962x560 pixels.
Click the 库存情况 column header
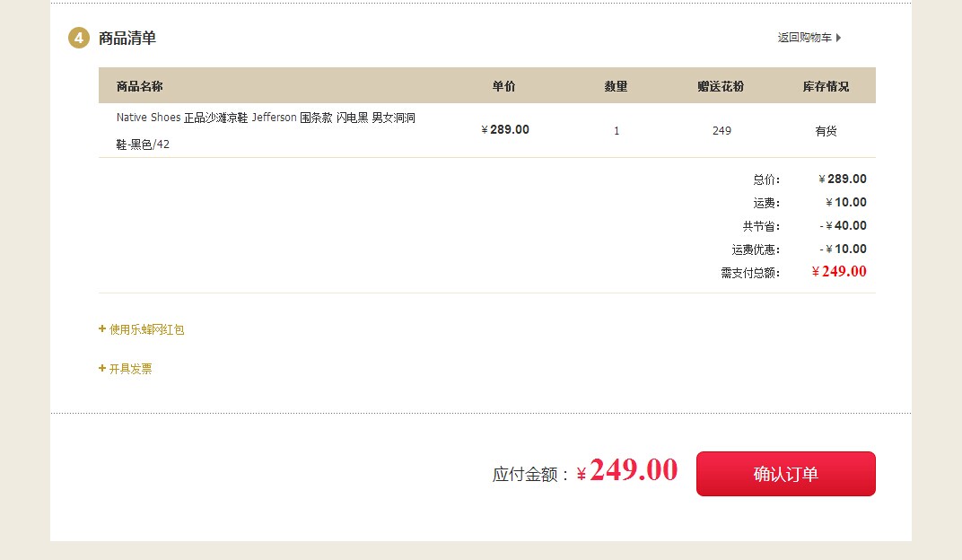pyautogui.click(x=826, y=86)
